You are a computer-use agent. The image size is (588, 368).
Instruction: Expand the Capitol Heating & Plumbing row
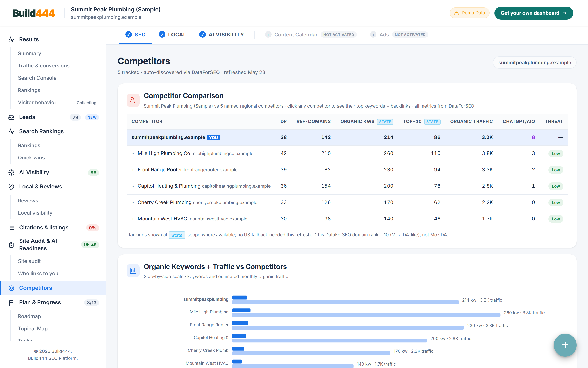click(x=133, y=186)
